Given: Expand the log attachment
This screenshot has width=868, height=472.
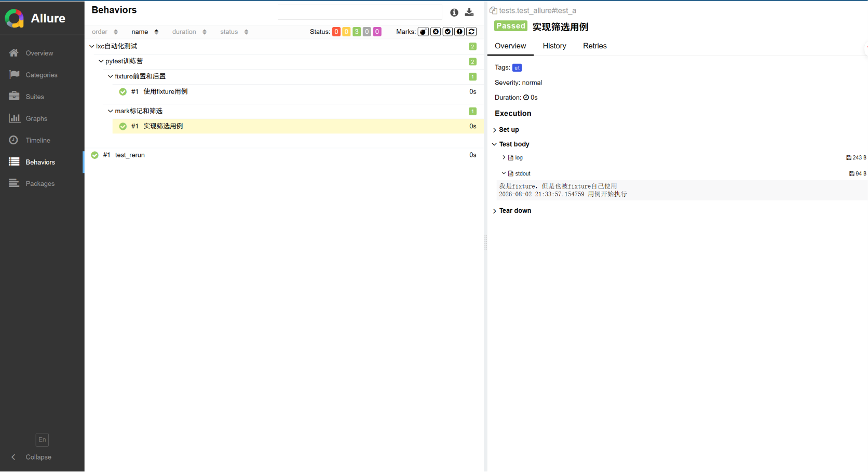Looking at the screenshot, I should tap(513, 158).
